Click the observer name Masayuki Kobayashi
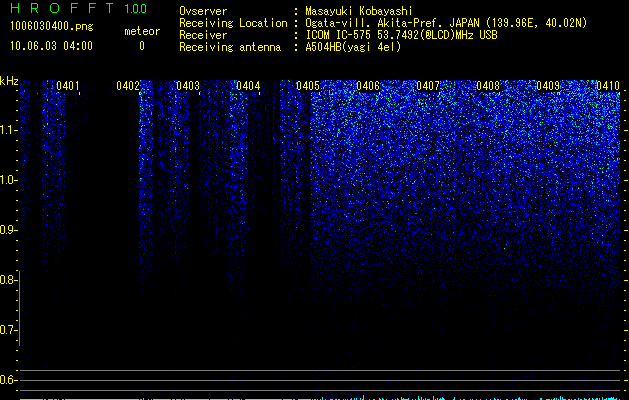 (359, 11)
